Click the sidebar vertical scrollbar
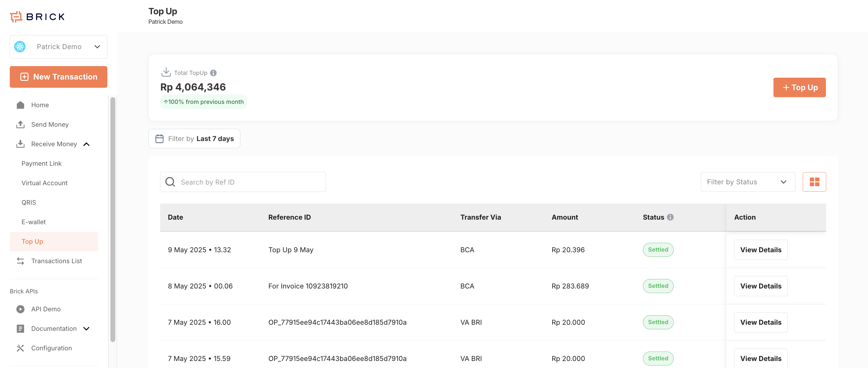The height and width of the screenshot is (368, 868). (x=113, y=219)
